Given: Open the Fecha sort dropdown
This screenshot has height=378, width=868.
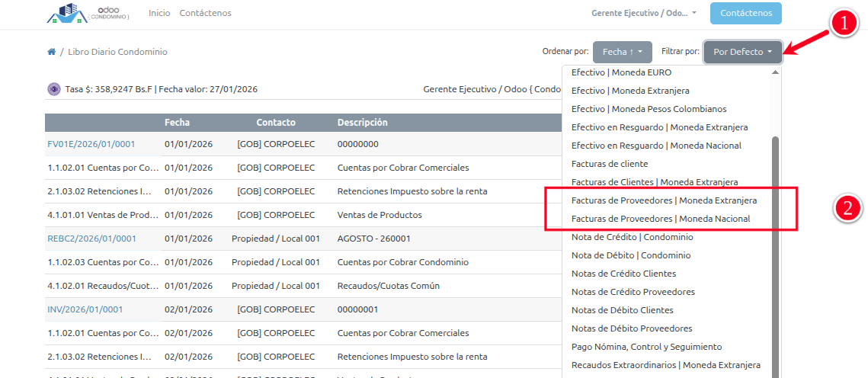Looking at the screenshot, I should pos(622,52).
